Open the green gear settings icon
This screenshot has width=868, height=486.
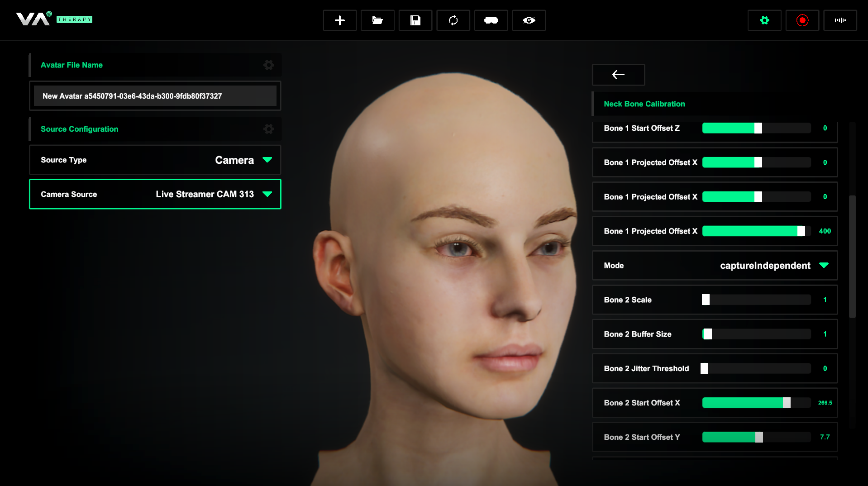[x=764, y=20]
